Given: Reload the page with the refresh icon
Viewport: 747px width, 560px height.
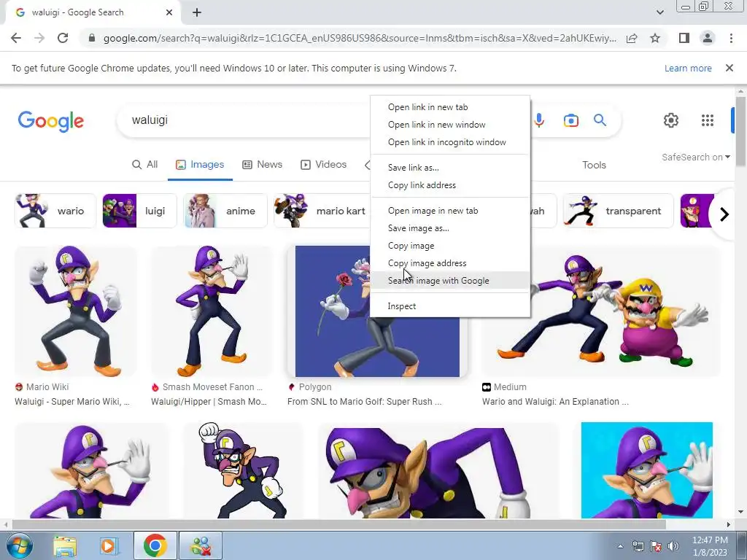Looking at the screenshot, I should (x=63, y=38).
